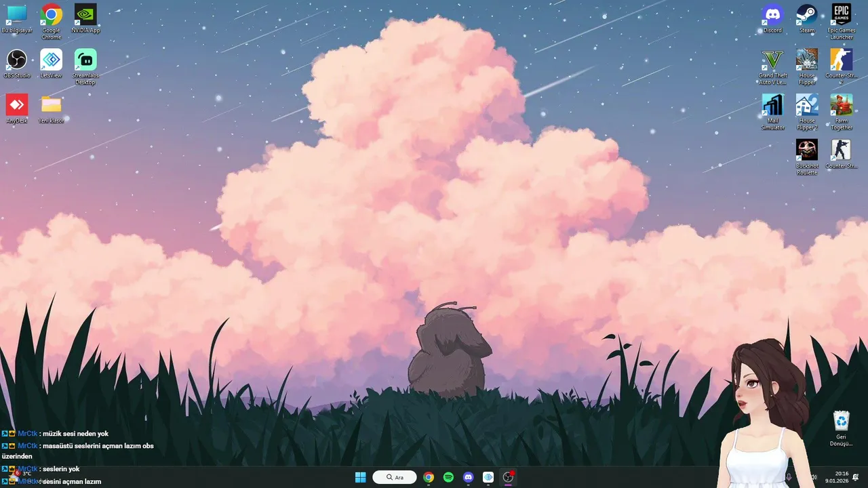Select the Mall Simulator desktop icon
Viewport: 868px width, 488px height.
[772, 112]
